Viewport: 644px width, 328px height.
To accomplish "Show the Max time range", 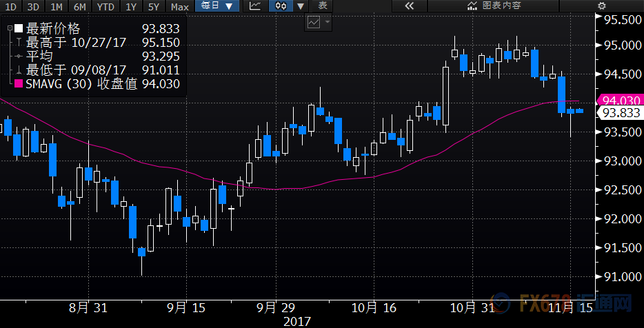I will click(x=180, y=6).
